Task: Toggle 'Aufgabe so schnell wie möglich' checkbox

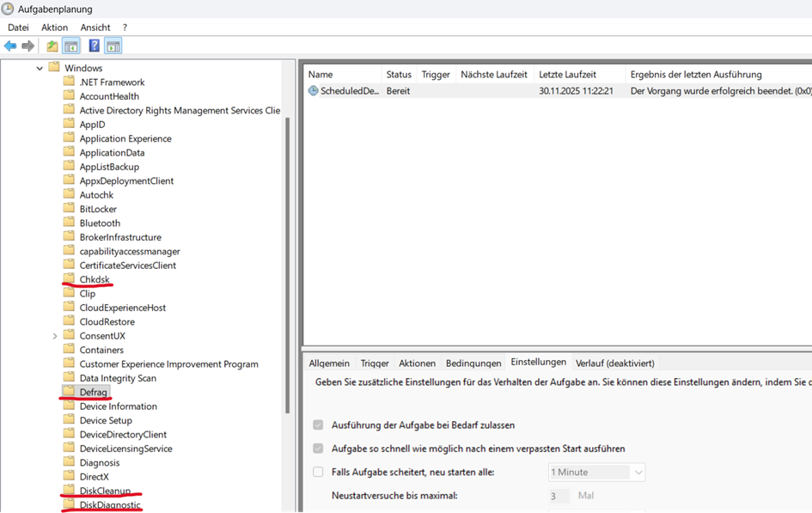Action: click(318, 449)
